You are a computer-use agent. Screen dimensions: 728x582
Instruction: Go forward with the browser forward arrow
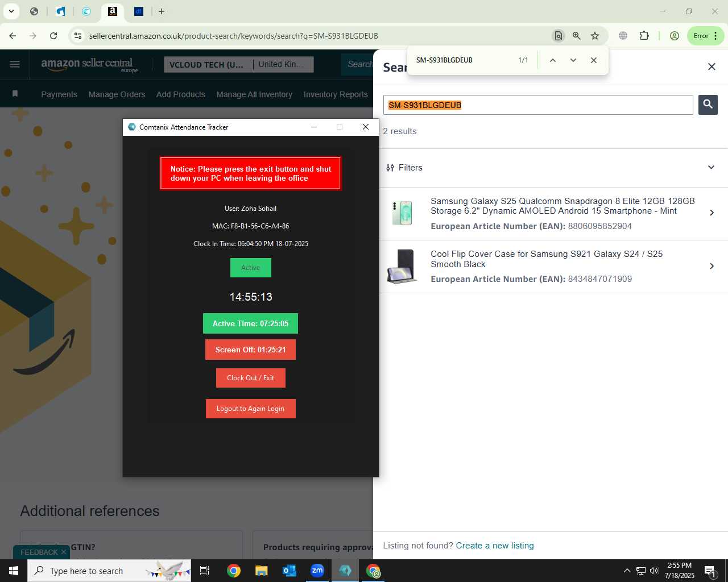[33, 36]
